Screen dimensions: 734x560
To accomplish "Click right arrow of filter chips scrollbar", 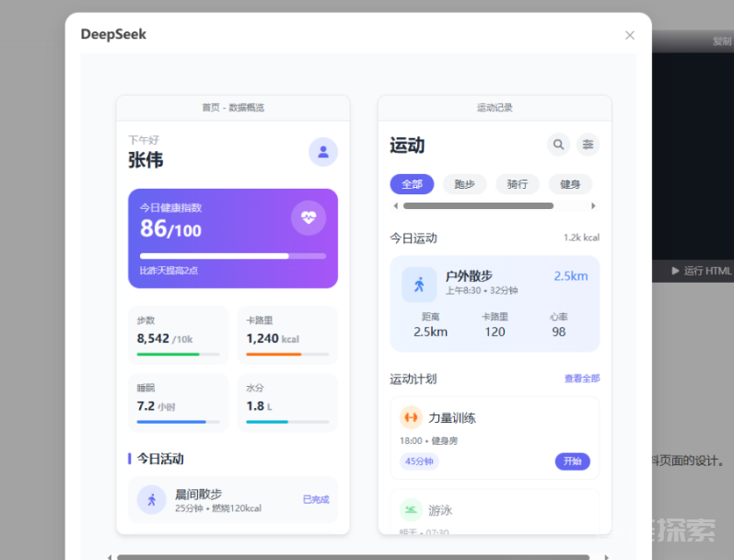I will (594, 205).
